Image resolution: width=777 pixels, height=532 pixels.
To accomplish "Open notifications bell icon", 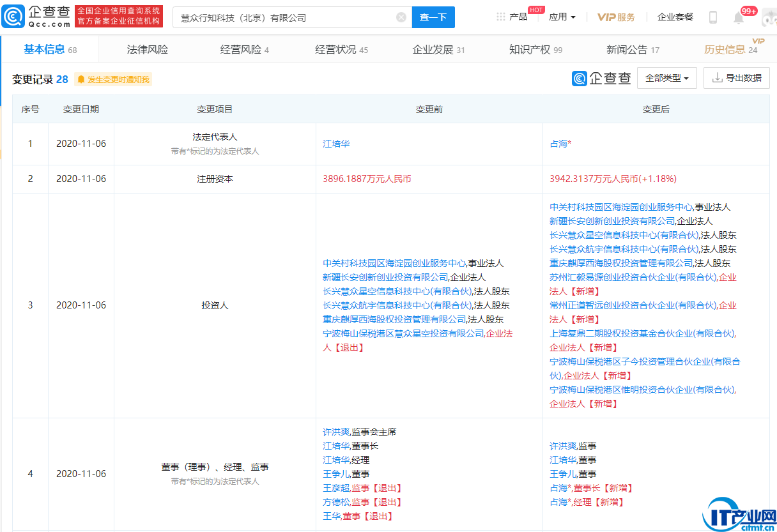I will point(739,18).
